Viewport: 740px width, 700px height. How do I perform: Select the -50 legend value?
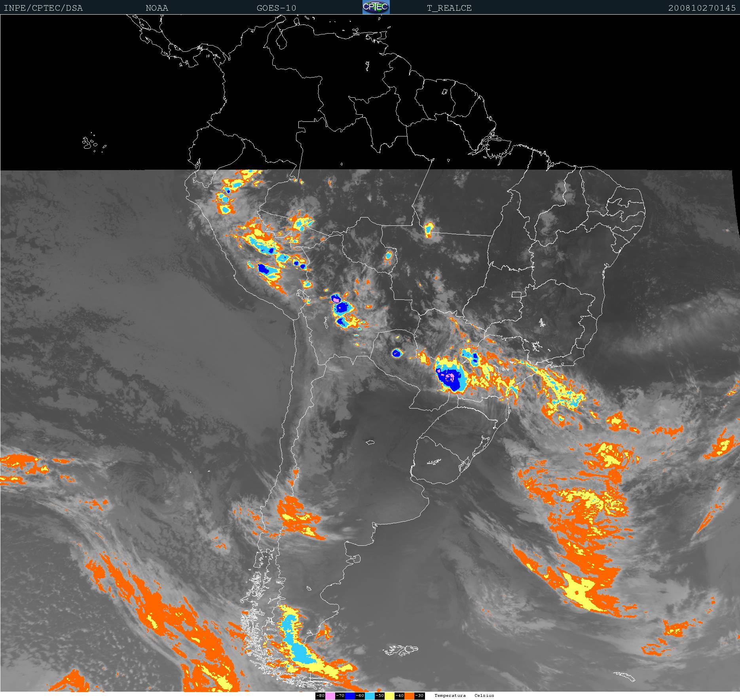[x=379, y=696]
